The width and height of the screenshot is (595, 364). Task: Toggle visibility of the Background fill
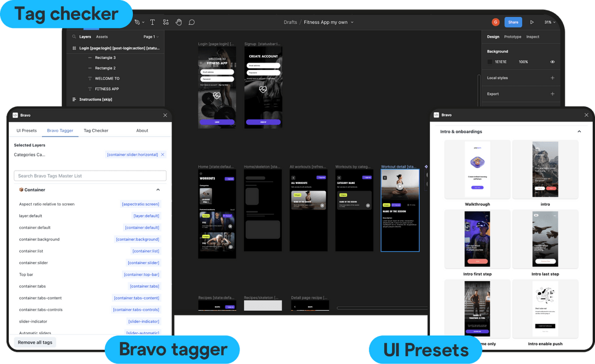tap(553, 62)
